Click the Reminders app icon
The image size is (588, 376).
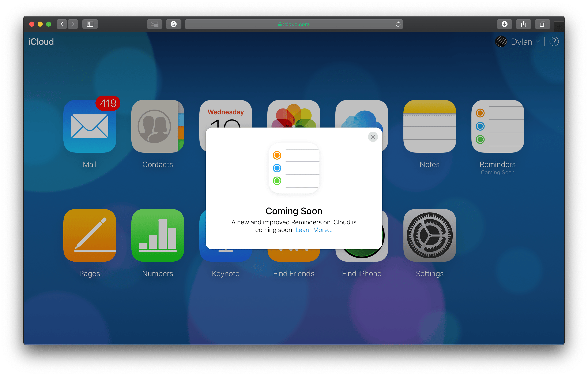[498, 126]
